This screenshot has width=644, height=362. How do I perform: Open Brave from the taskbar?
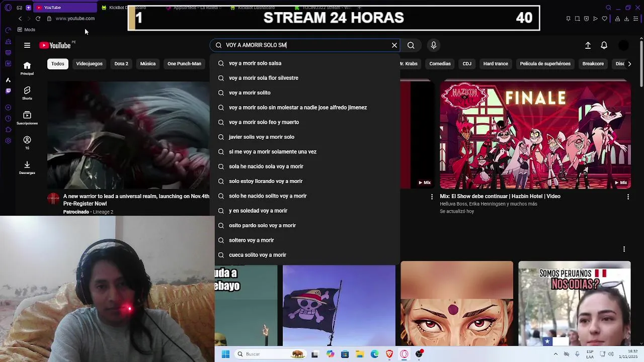389,354
